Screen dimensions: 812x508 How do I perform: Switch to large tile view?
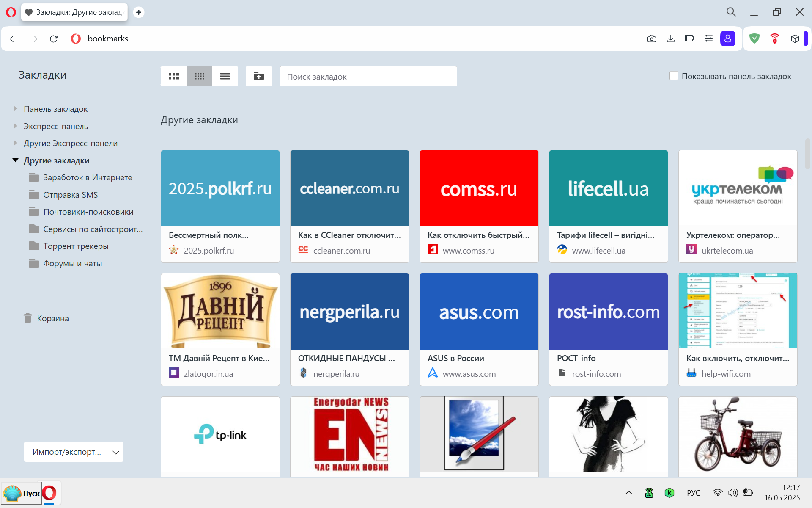174,76
